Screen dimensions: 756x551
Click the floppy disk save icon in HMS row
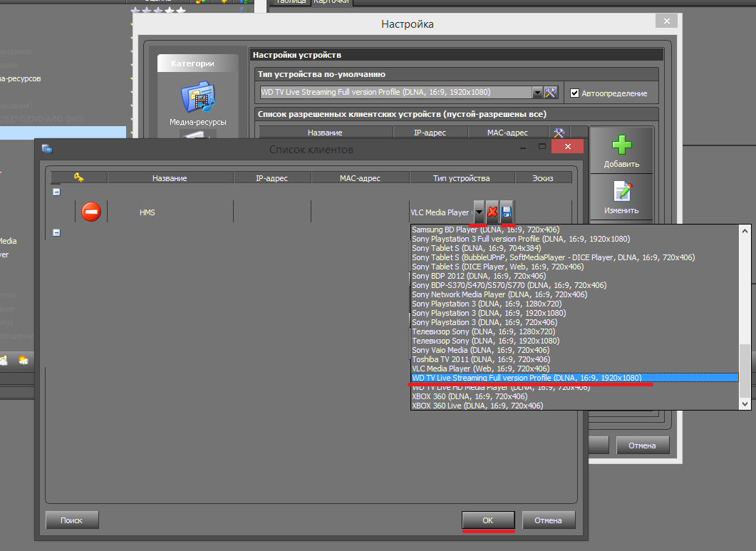click(x=506, y=212)
